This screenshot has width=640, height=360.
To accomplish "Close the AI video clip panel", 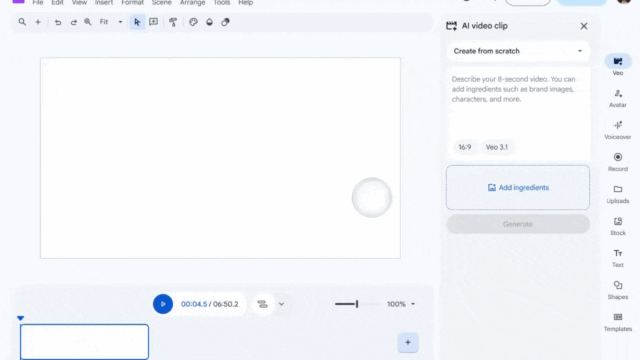I will 584,26.
